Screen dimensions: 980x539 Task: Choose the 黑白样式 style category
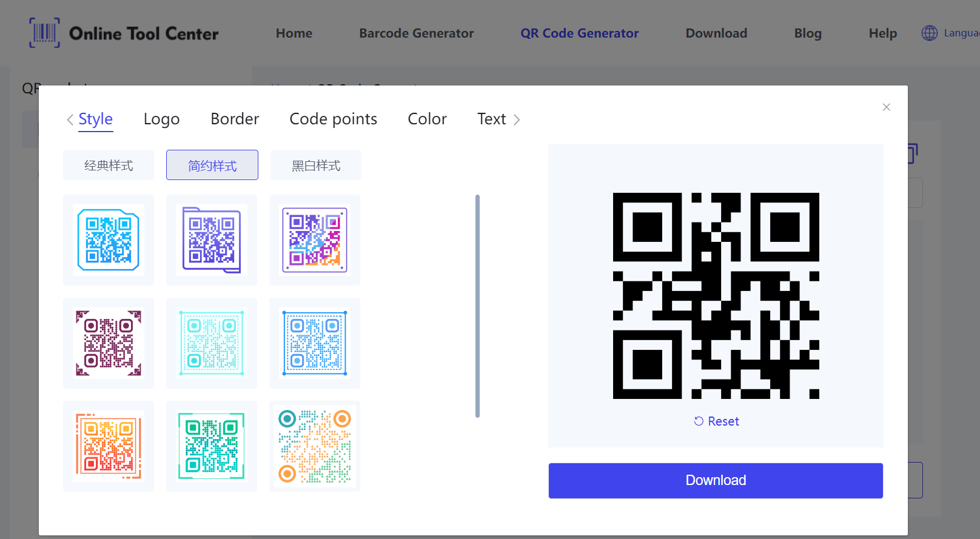point(316,165)
